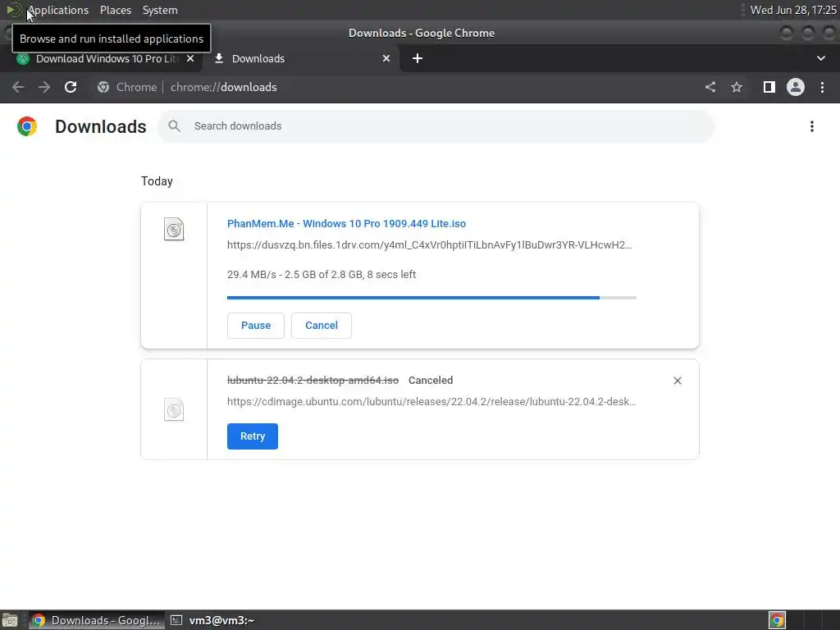
Task: Click the Downloads page heading
Action: pyautogui.click(x=101, y=126)
